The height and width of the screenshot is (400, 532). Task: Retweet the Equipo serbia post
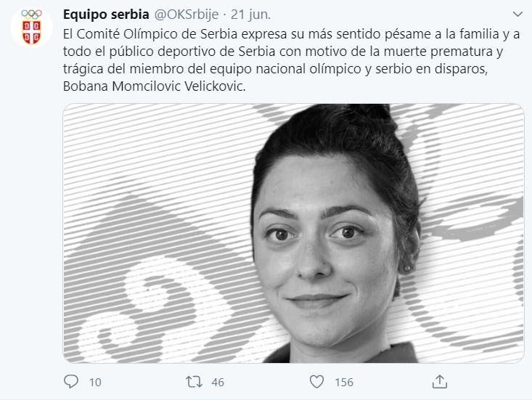[x=194, y=382]
